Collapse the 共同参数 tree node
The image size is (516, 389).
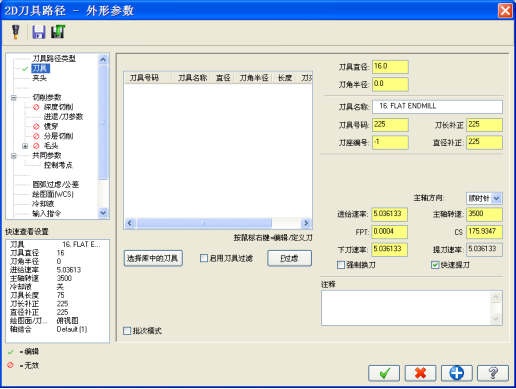(x=14, y=156)
